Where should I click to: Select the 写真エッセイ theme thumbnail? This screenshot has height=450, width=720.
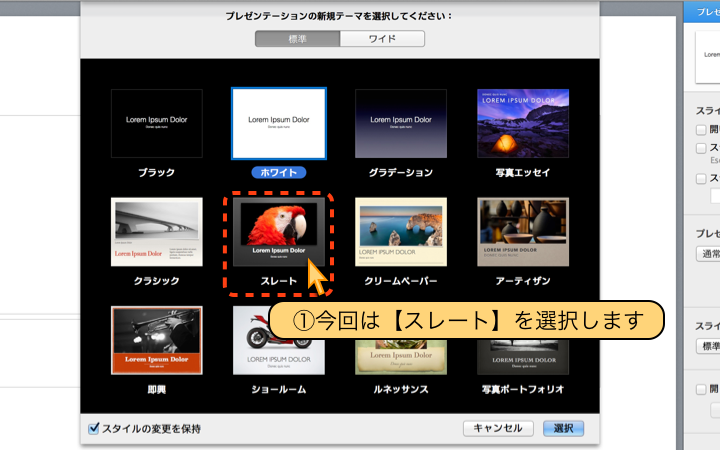pyautogui.click(x=523, y=123)
